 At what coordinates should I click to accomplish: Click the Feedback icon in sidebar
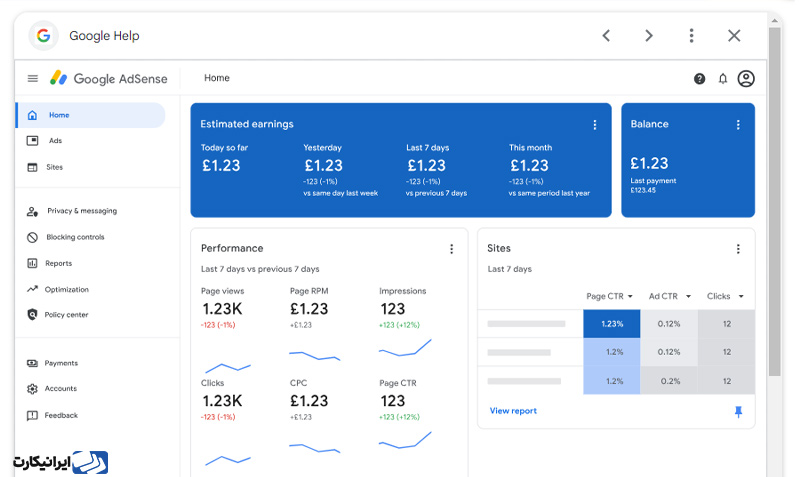tap(32, 415)
